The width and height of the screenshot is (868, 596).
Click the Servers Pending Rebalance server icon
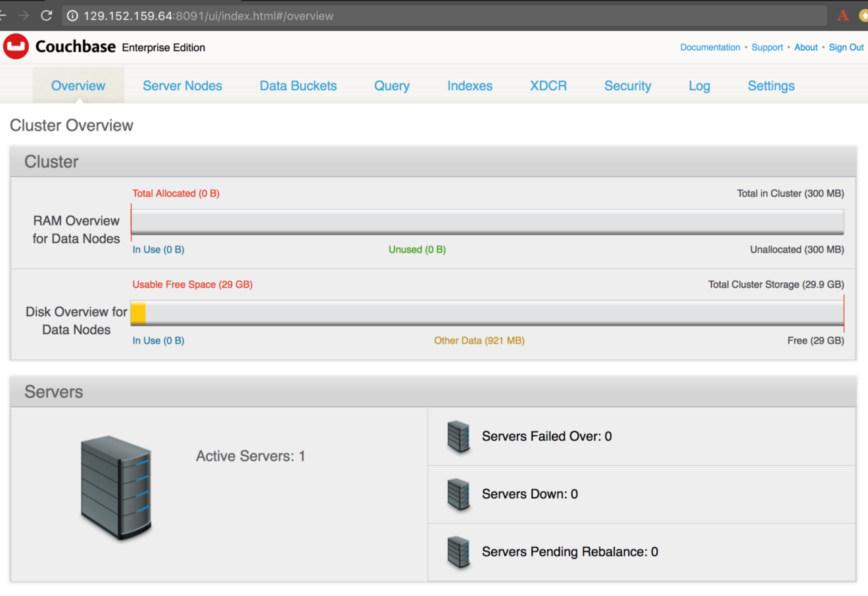click(x=458, y=552)
